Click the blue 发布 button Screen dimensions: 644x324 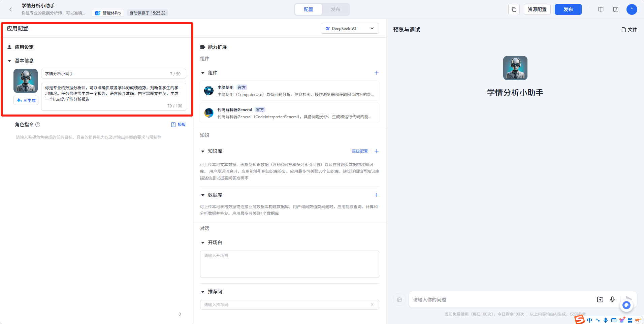(x=568, y=9)
